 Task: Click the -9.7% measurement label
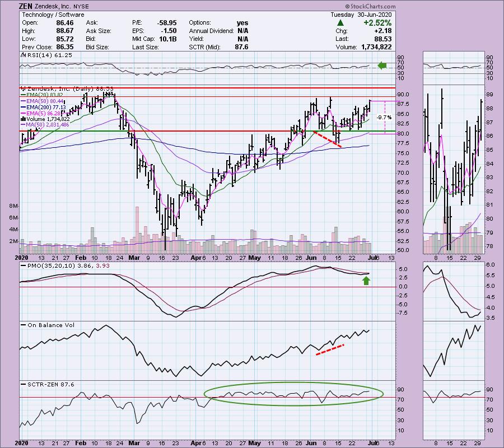(384, 118)
